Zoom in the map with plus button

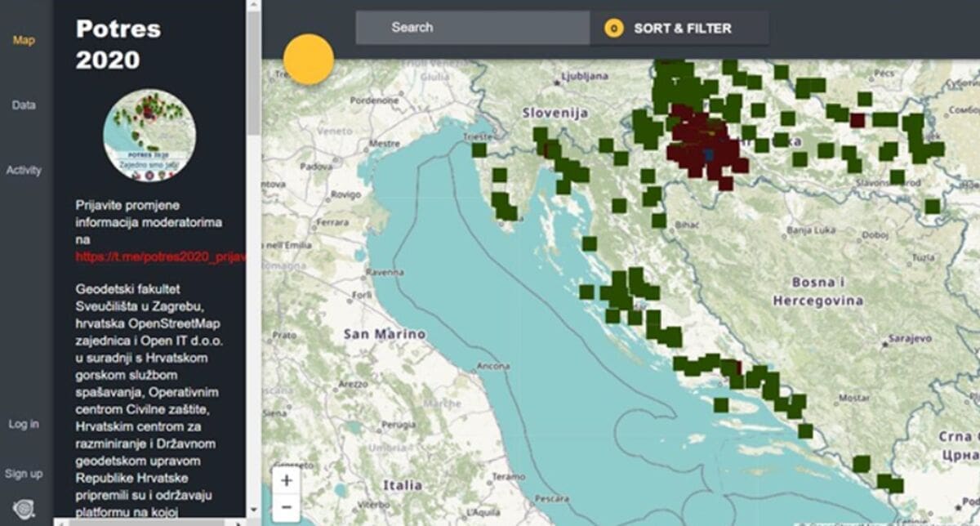286,481
